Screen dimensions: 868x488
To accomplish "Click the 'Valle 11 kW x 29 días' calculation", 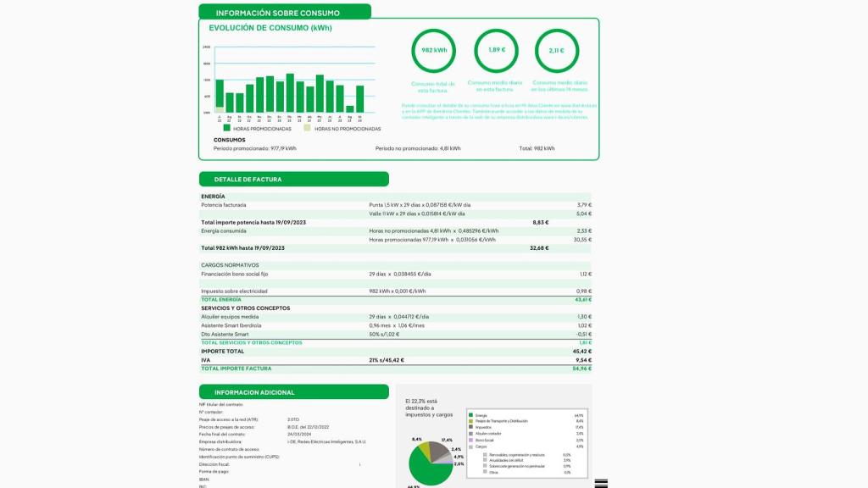I will pos(417,213).
